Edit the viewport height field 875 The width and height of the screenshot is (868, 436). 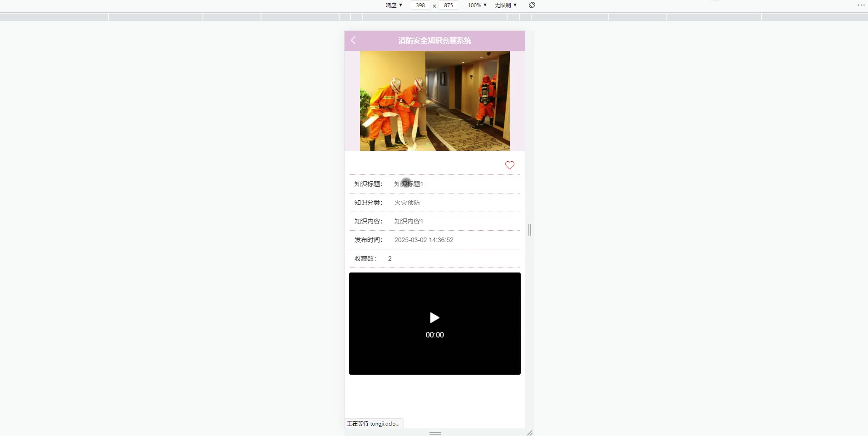(x=449, y=5)
